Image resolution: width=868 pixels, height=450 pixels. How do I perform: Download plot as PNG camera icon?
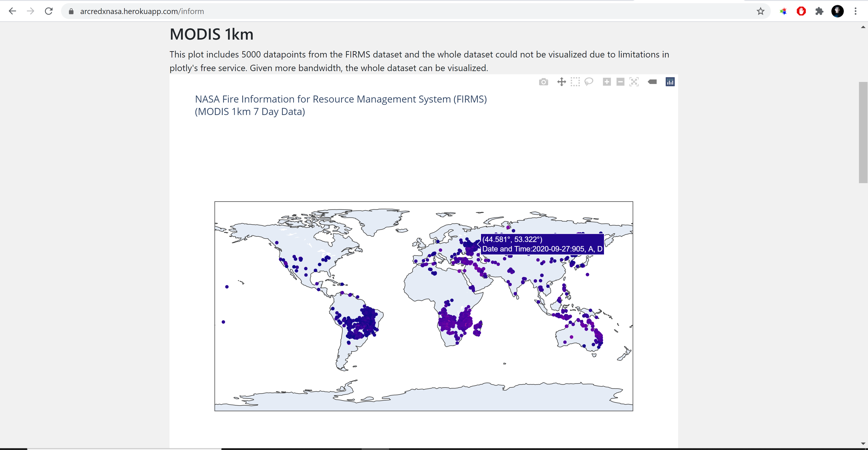click(x=543, y=82)
